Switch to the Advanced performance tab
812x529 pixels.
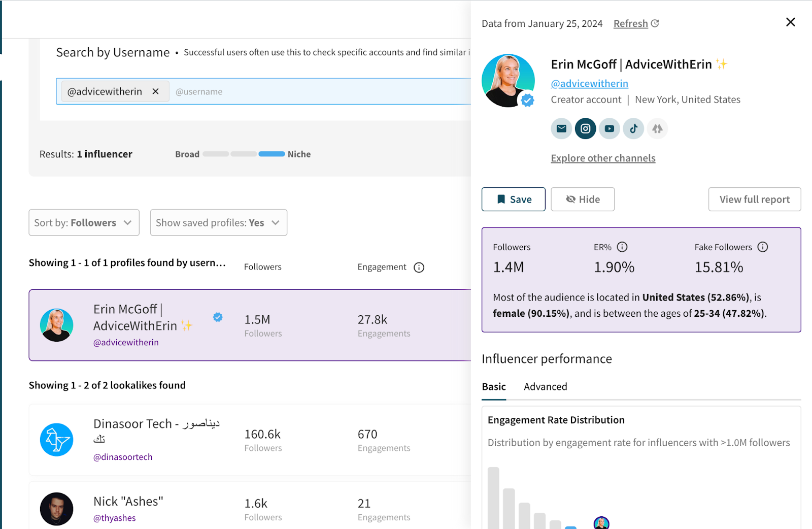point(545,386)
